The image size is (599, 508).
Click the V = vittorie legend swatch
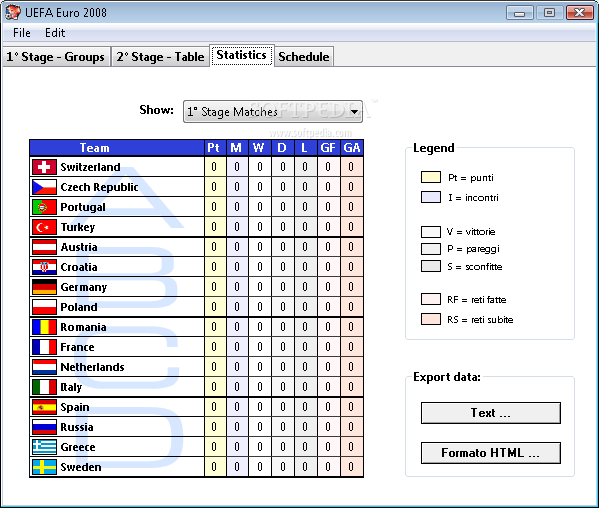point(431,232)
